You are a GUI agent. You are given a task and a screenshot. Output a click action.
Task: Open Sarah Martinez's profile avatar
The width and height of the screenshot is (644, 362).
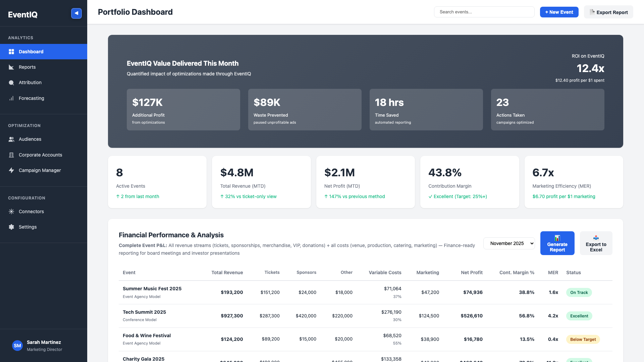[x=17, y=346]
